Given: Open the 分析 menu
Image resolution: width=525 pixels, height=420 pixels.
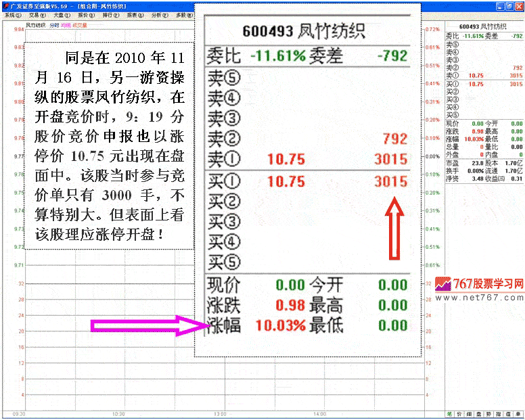Looking at the screenshot, I should [159, 14].
